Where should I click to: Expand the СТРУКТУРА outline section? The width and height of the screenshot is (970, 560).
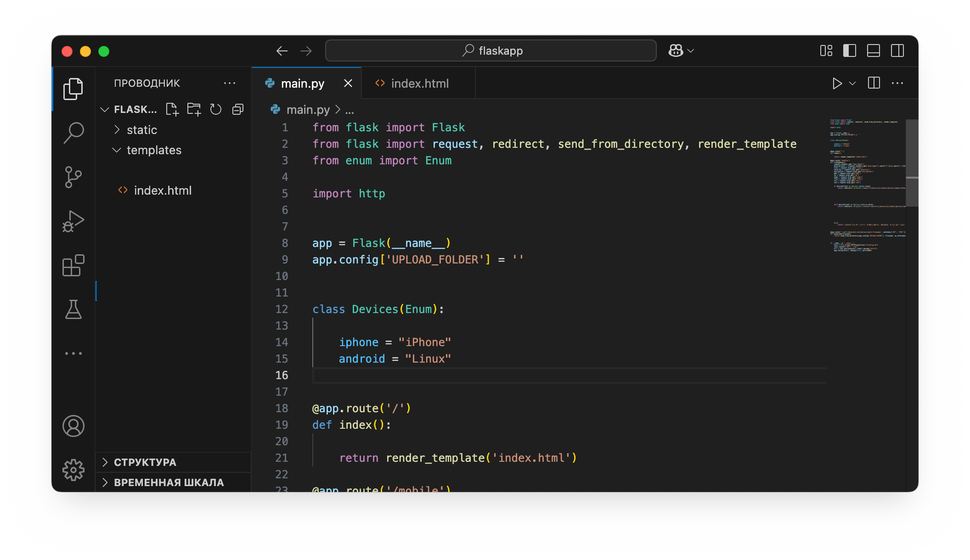(145, 462)
